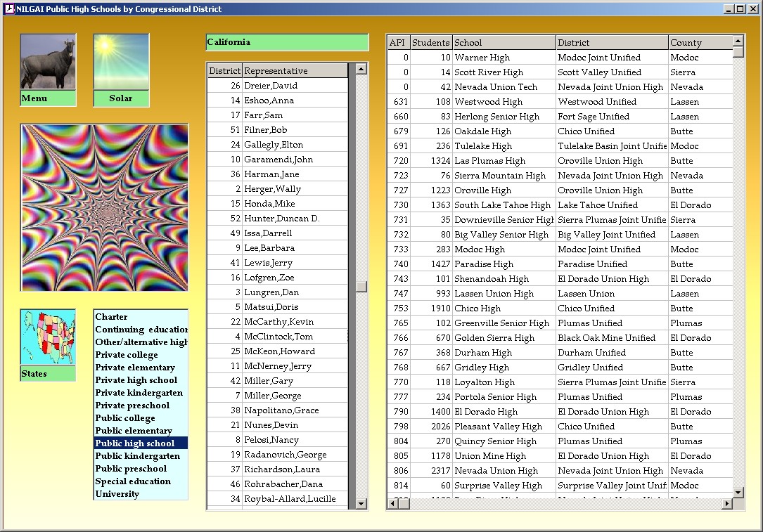Select representative Issa, Darrell row
This screenshot has width=763, height=532.
coord(268,233)
